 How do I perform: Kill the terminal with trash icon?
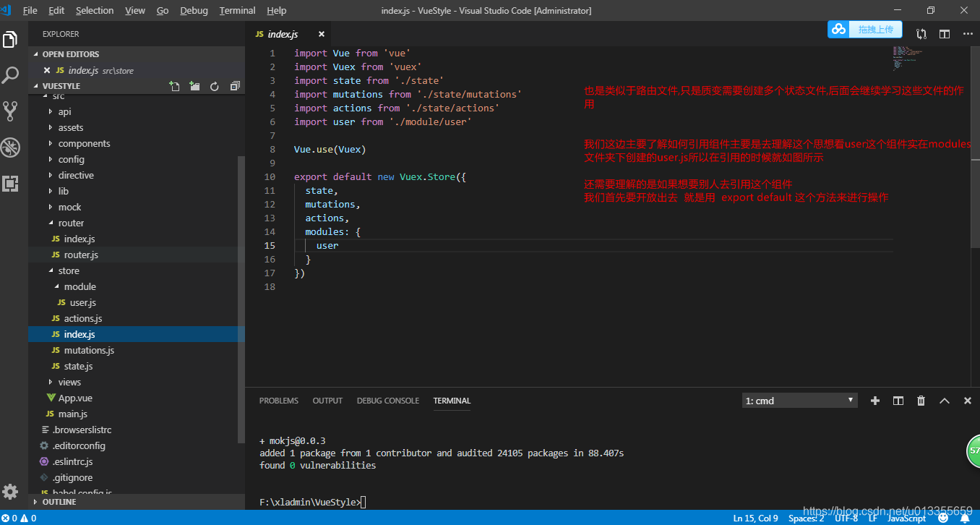[x=921, y=401]
